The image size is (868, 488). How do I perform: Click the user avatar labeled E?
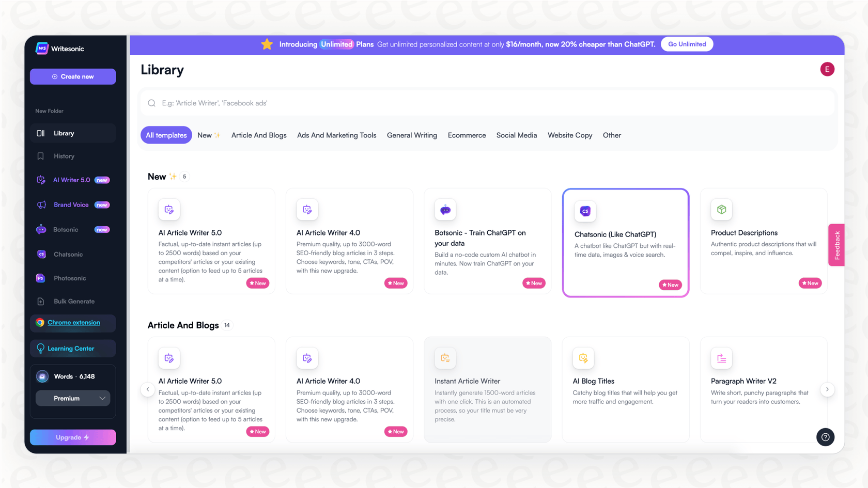click(827, 69)
